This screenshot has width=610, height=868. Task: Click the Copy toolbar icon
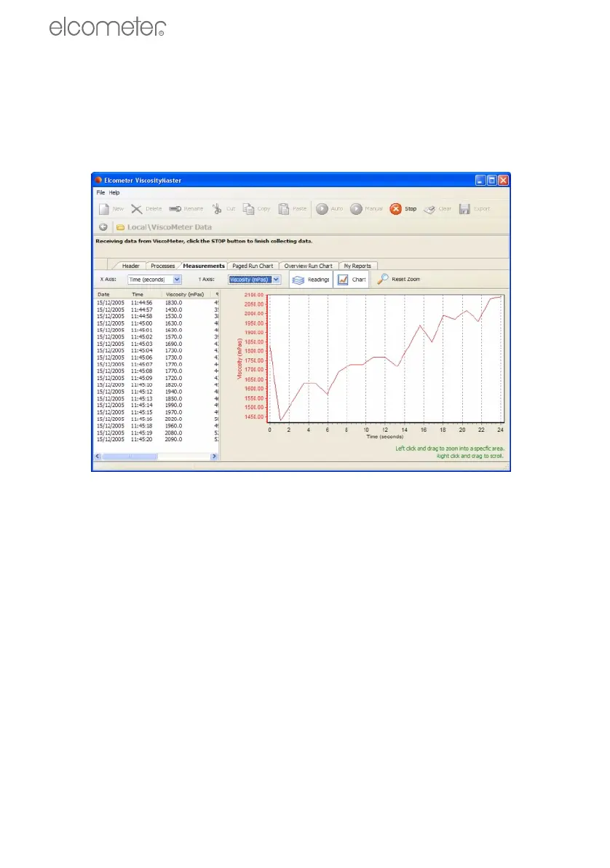(x=248, y=209)
